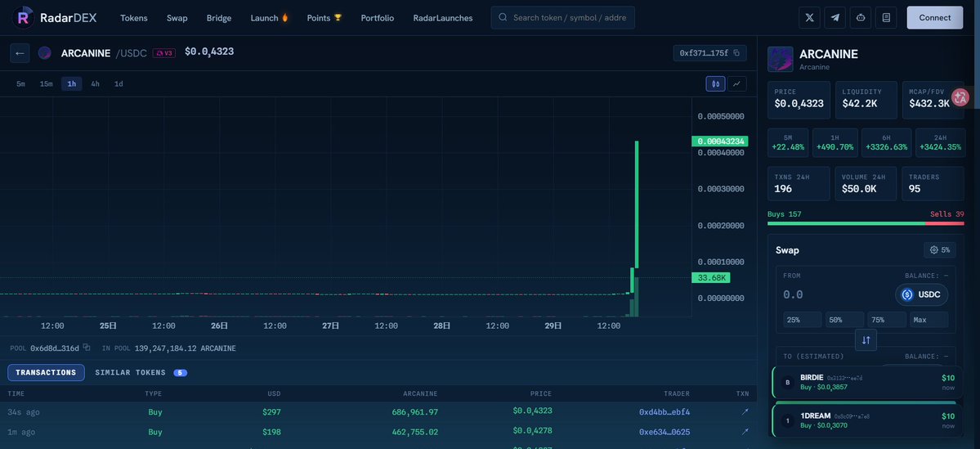980x449 pixels.
Task: Open the RadarDEX logo home link
Action: click(x=55, y=17)
